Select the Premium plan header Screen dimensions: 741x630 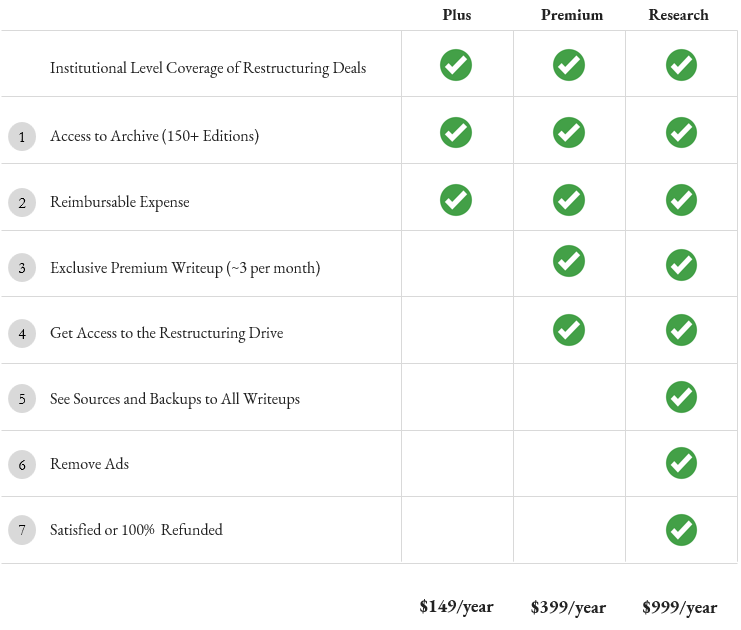(x=572, y=15)
